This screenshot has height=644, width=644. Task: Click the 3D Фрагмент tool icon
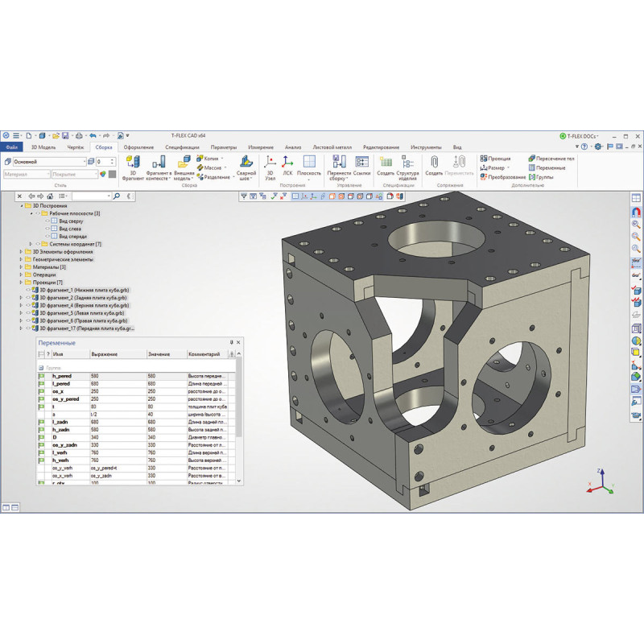click(133, 164)
